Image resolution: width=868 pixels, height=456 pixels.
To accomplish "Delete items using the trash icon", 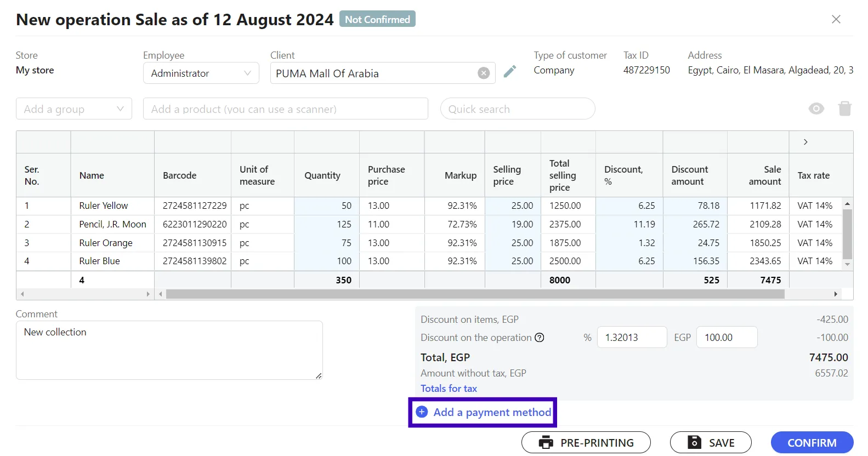I will 844,109.
